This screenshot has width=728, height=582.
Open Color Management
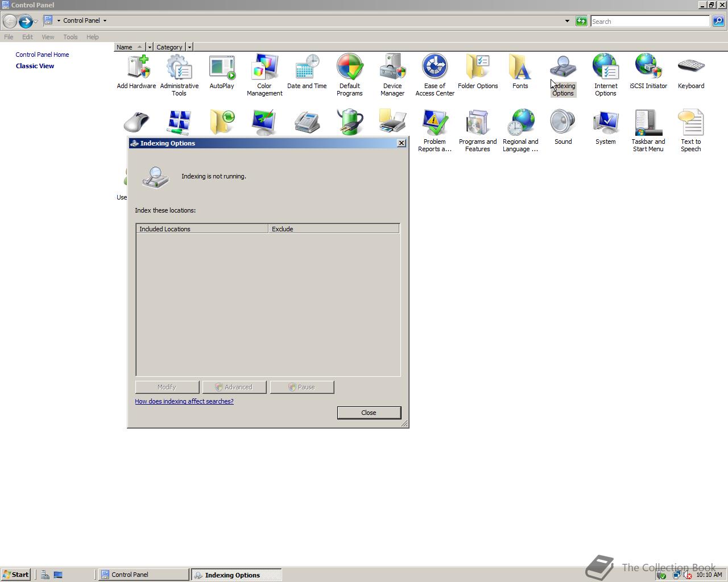pos(264,75)
